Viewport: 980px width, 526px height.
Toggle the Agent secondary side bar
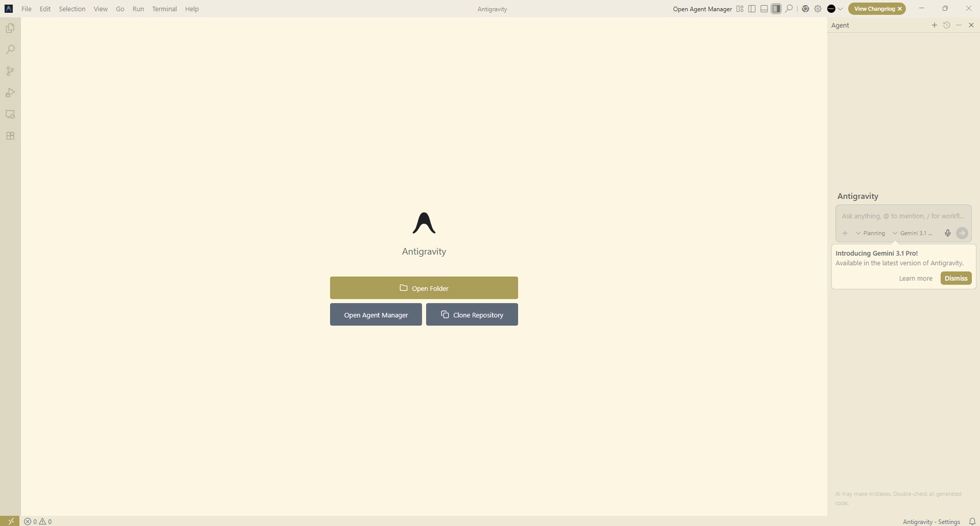pos(776,9)
